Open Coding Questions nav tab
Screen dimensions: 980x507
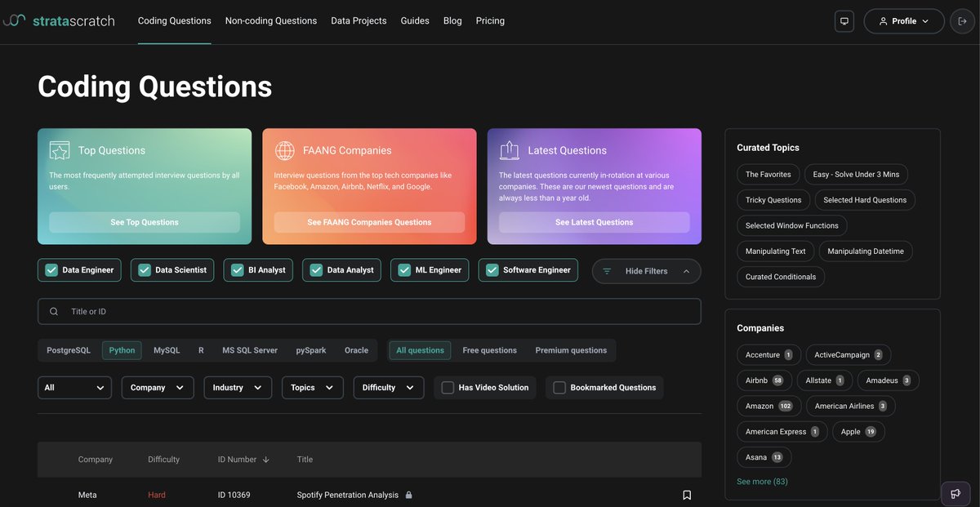point(175,21)
